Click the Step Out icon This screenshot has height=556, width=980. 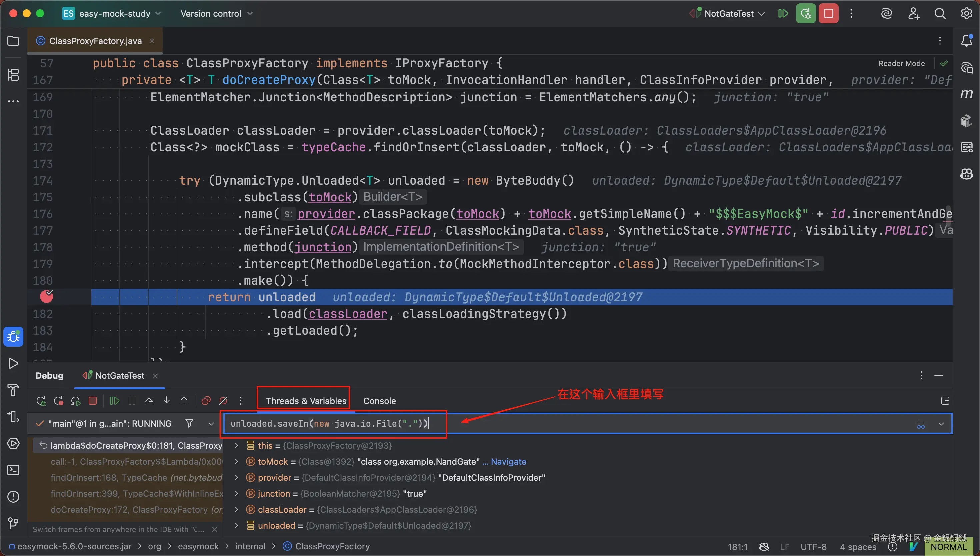(184, 401)
